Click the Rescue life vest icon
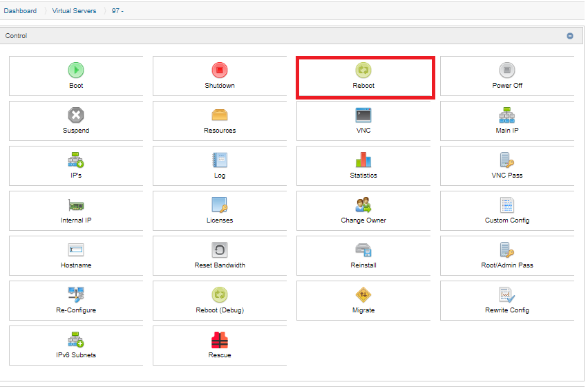 click(x=220, y=340)
